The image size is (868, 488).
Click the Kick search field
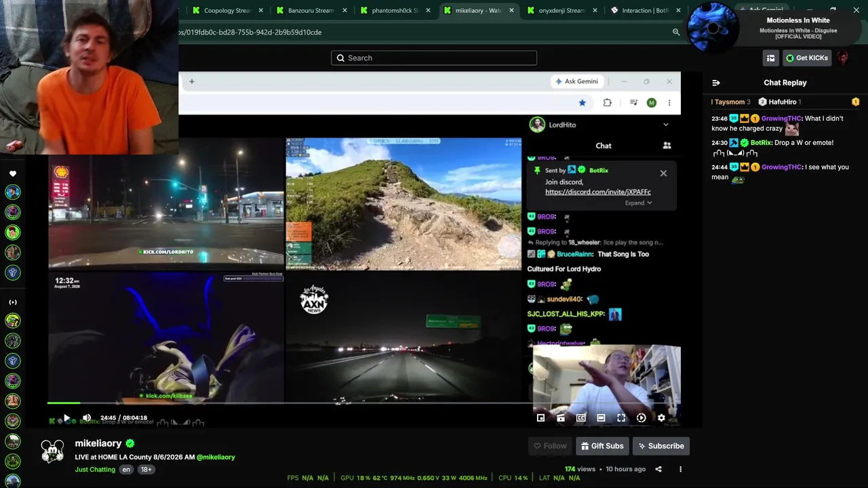[434, 58]
